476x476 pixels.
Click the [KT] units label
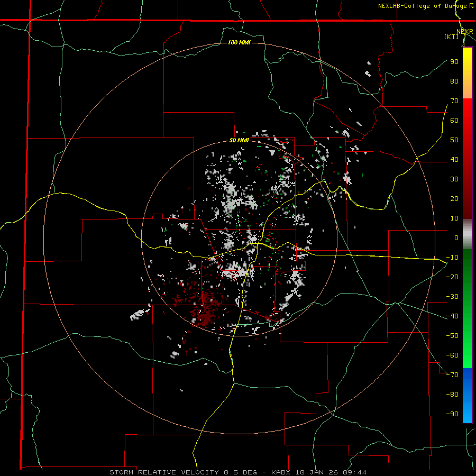coord(452,36)
